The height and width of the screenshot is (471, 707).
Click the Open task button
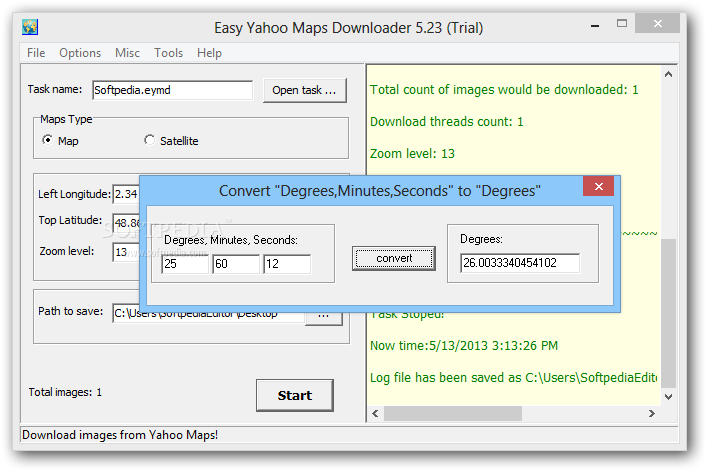coord(305,90)
